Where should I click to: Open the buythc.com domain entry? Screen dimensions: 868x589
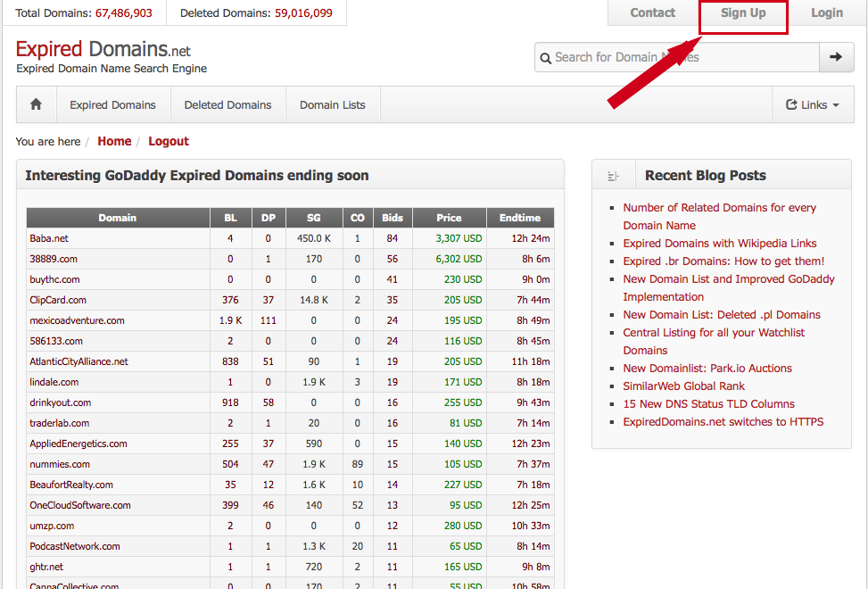click(54, 279)
